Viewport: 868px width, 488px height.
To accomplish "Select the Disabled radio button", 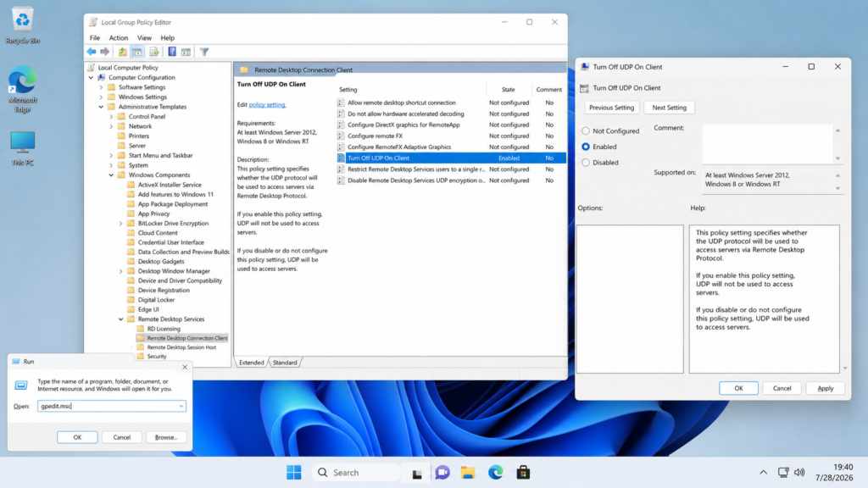I will pyautogui.click(x=586, y=163).
